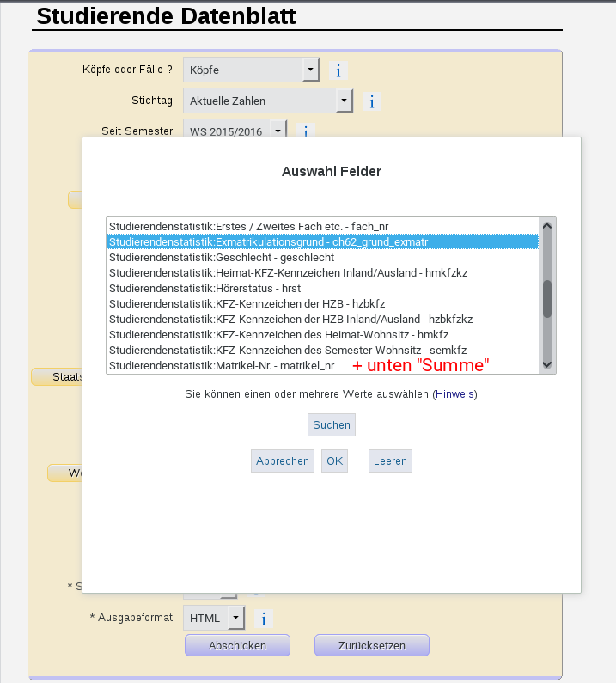Click the partially hidden Staats... button
Screen dimensions: 616x683
point(57,377)
